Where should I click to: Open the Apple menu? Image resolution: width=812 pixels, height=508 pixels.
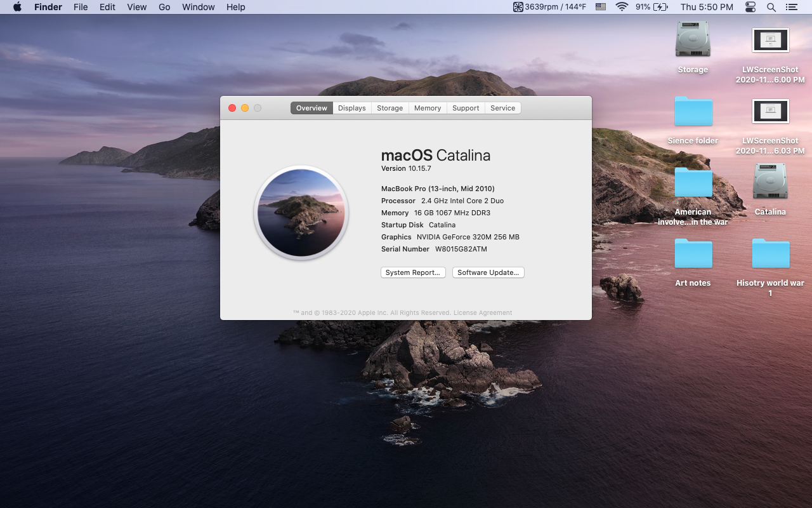[17, 7]
